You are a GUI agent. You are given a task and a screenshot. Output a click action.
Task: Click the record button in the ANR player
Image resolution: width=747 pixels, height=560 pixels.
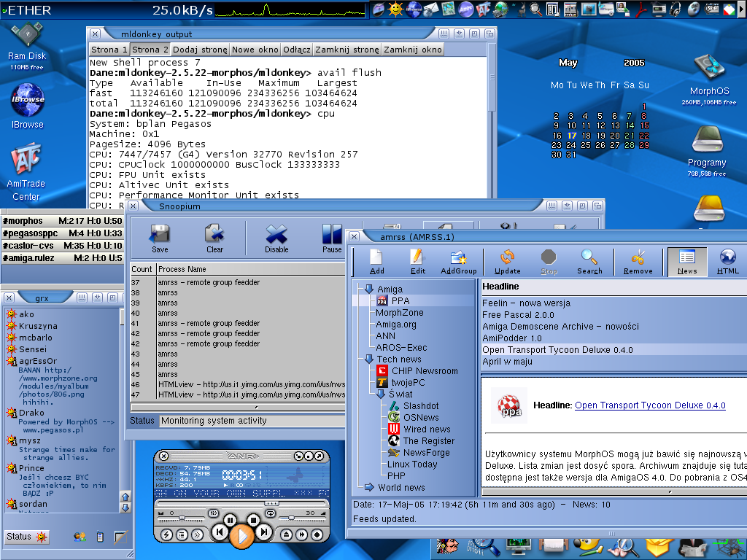pos(317,534)
